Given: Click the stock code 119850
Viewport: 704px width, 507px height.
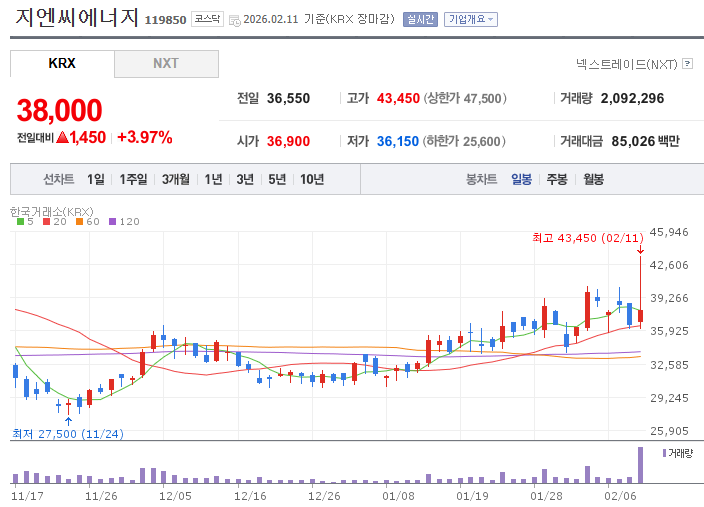Looking at the screenshot, I should click(x=165, y=20).
